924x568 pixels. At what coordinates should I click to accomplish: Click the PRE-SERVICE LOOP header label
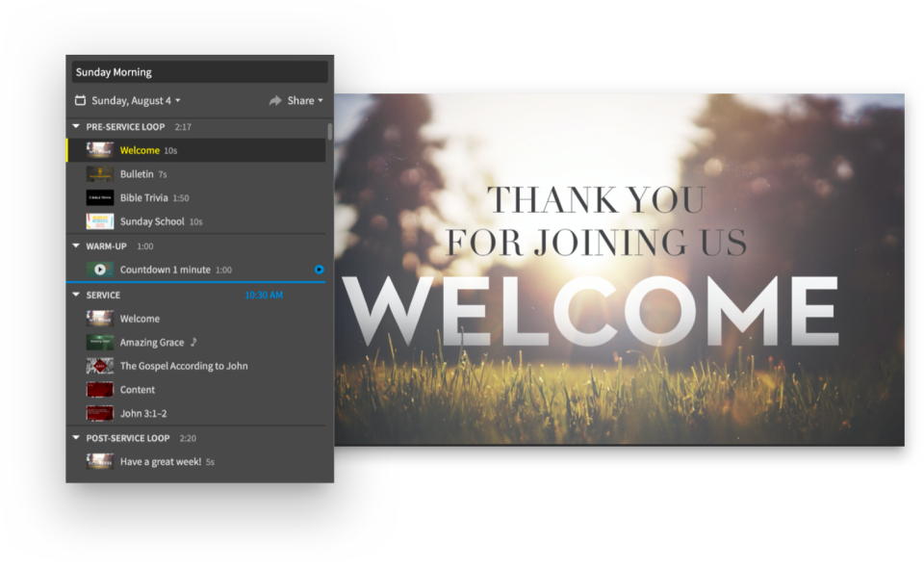[125, 127]
